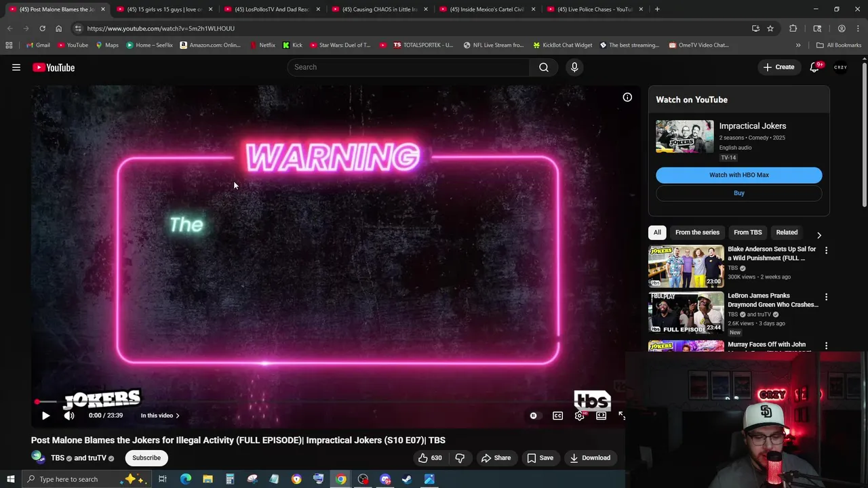This screenshot has height=488, width=868.
Task: Select the From TBS chip
Action: tap(747, 232)
